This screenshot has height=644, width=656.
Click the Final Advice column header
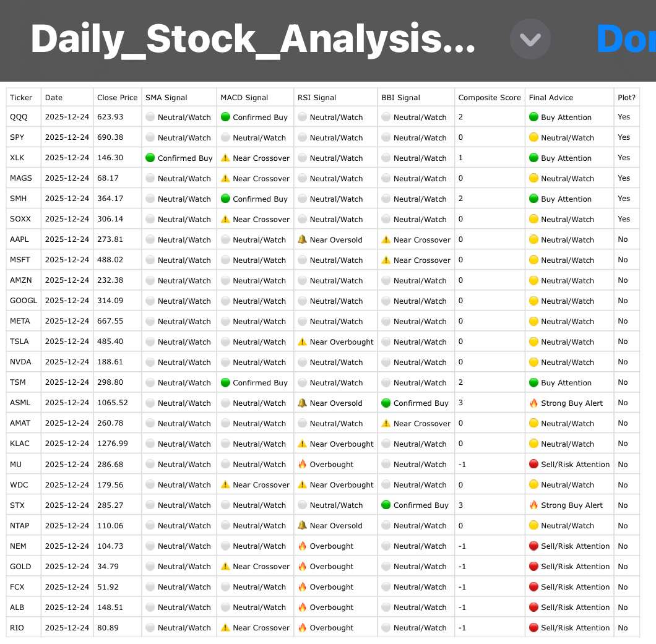point(551,98)
